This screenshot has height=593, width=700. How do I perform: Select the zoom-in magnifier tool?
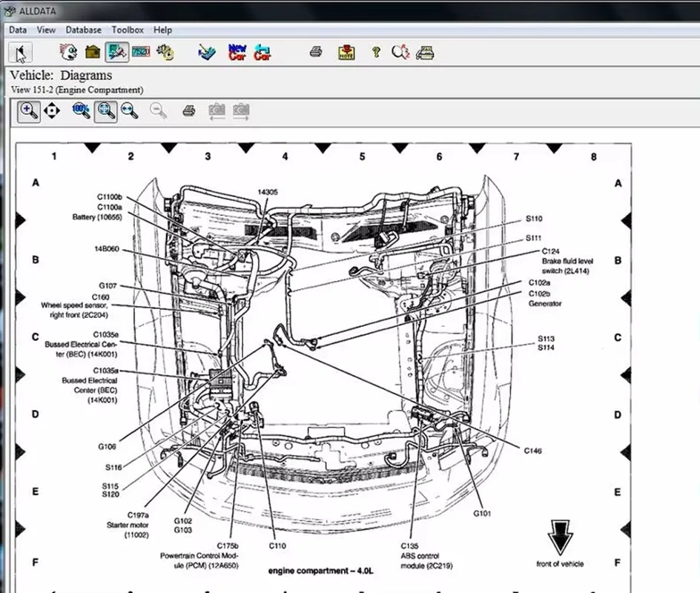click(x=29, y=111)
